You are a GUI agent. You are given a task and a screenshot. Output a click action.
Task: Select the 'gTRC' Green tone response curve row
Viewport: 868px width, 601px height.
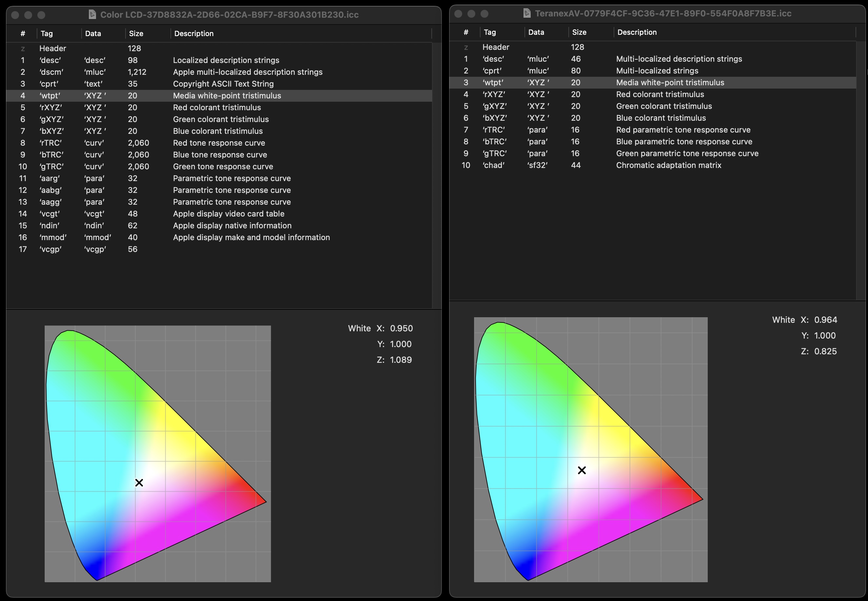click(x=219, y=166)
